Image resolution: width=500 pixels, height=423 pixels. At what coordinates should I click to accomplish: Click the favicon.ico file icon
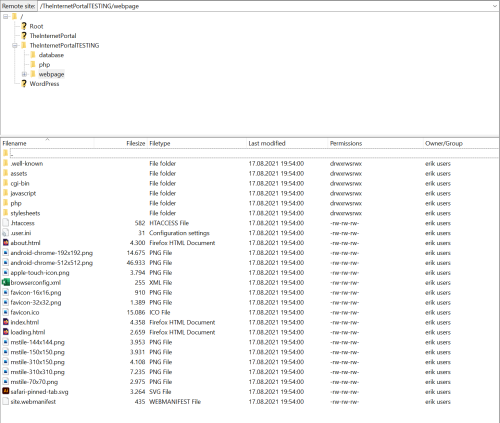[6, 312]
